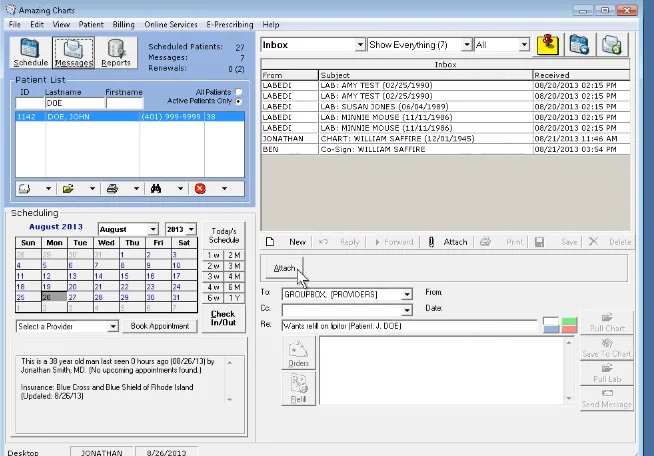The width and height of the screenshot is (654, 456).
Task: Click the printer icon in Patient List toolbar
Action: coord(112,189)
